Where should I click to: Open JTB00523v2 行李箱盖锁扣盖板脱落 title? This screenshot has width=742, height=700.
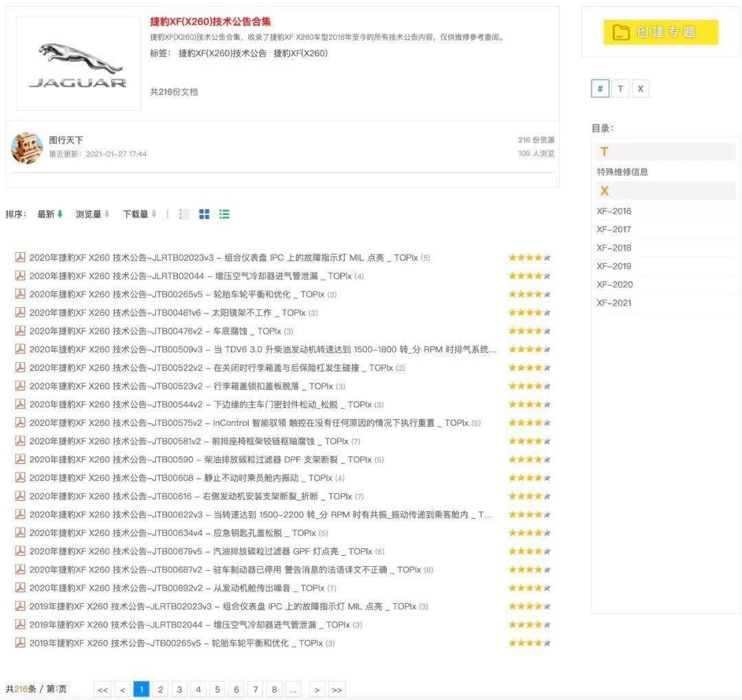[x=181, y=386]
